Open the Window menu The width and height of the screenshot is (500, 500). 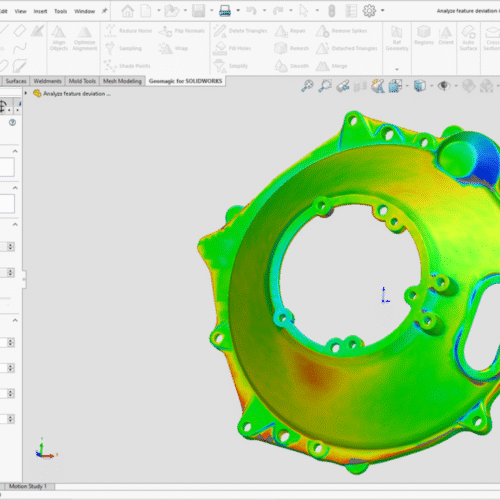click(85, 11)
